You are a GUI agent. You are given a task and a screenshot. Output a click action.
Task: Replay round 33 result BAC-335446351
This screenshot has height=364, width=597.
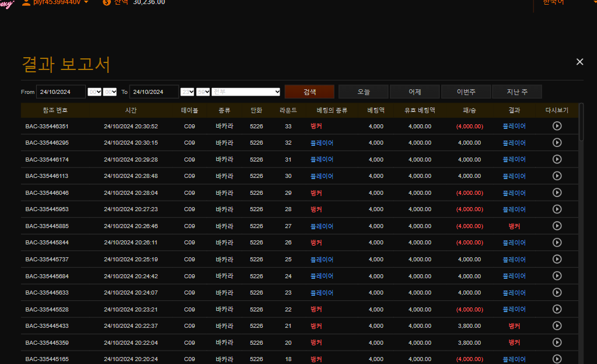[557, 126]
